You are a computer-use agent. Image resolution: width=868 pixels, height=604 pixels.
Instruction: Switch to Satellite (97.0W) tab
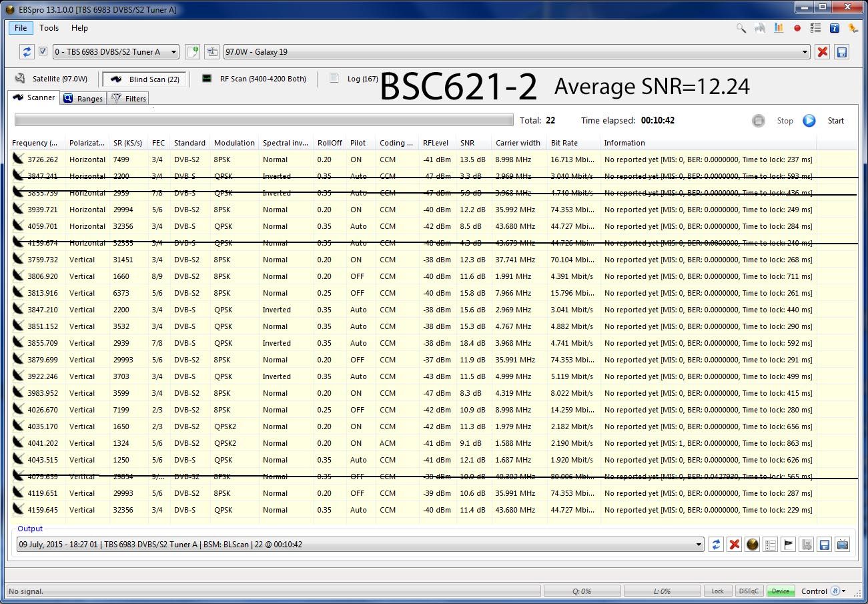pos(51,79)
